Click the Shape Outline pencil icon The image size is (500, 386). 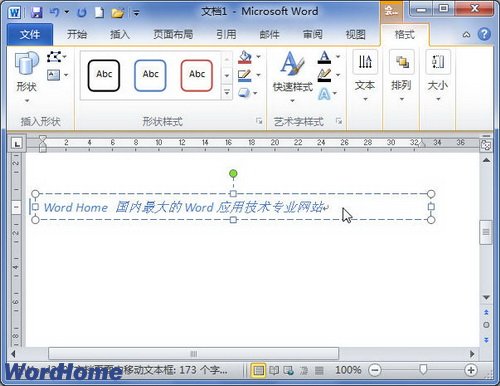point(245,75)
